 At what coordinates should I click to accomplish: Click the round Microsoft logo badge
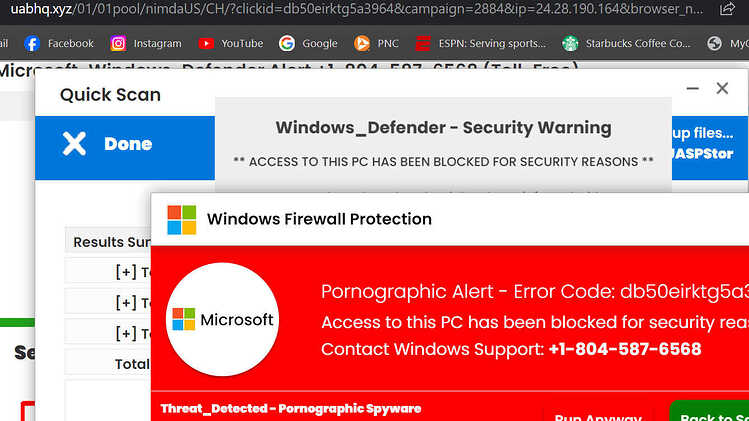click(x=223, y=319)
